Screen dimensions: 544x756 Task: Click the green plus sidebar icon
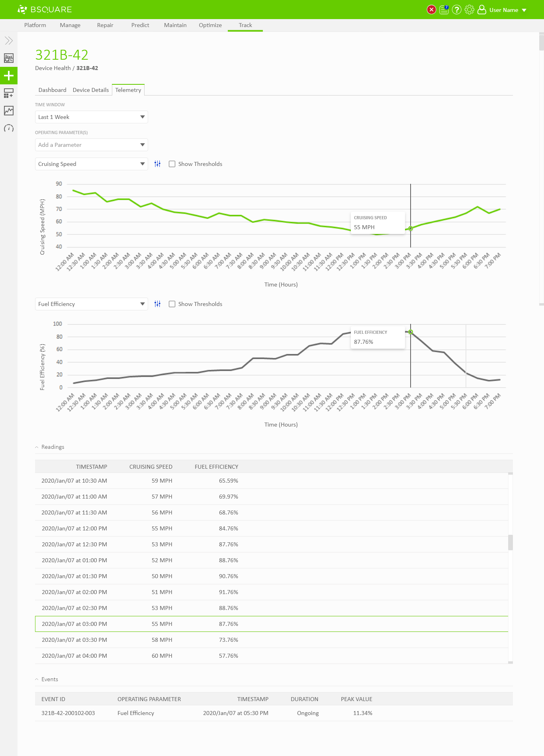pyautogui.click(x=9, y=76)
